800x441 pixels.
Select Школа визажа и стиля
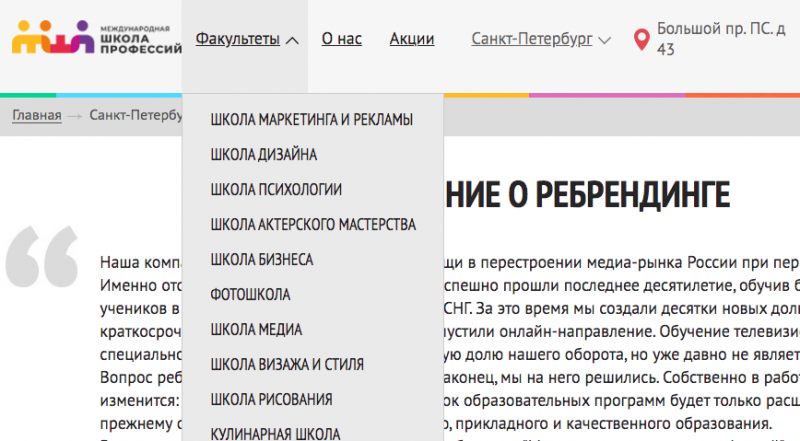pos(287,364)
